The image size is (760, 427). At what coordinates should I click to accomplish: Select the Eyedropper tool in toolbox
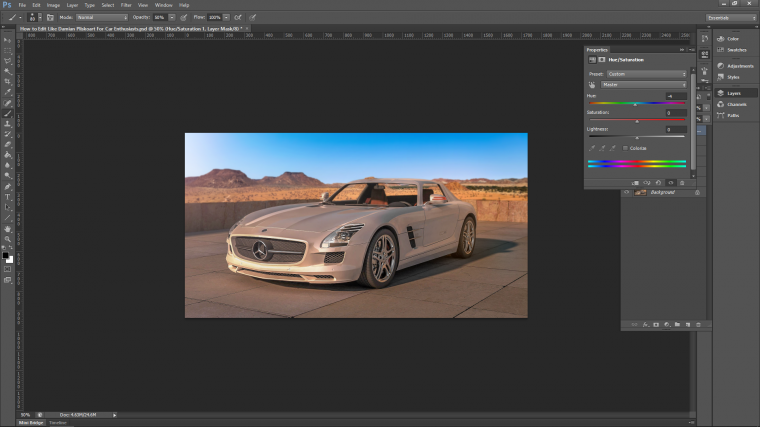(7, 92)
